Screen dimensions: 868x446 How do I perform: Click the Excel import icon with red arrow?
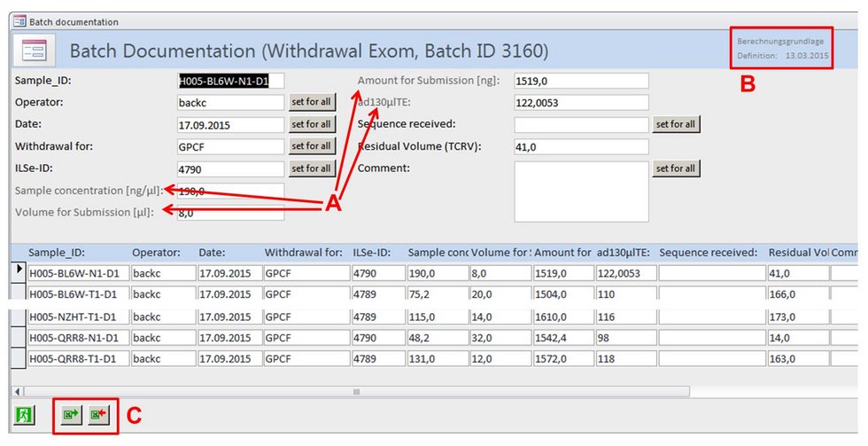coord(98,414)
